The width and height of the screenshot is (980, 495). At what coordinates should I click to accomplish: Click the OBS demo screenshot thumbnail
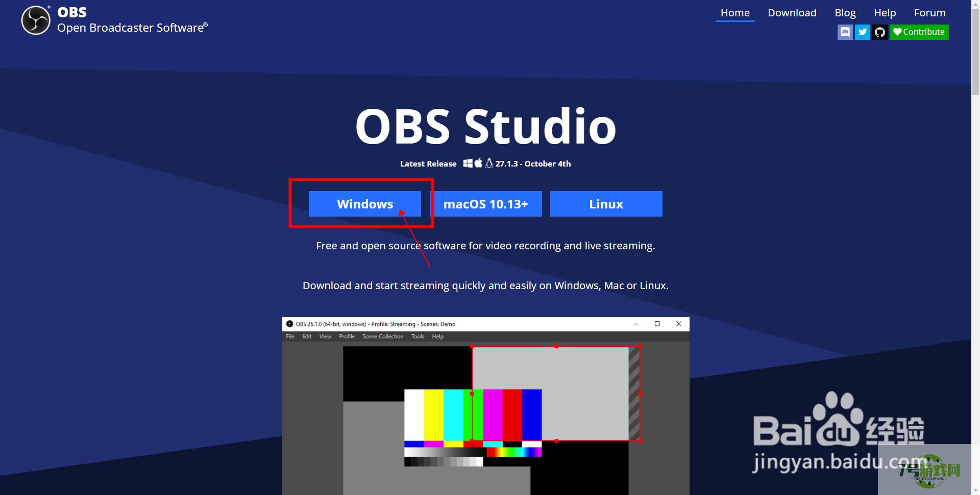[x=485, y=406]
